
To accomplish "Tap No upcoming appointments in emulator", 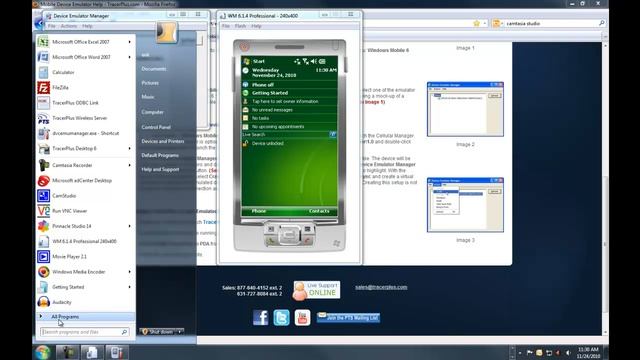I will click(x=289, y=127).
